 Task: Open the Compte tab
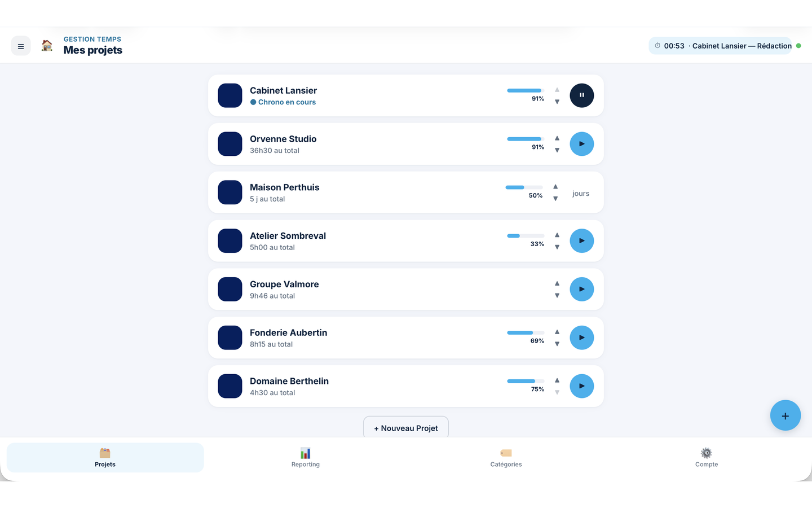coord(707,458)
